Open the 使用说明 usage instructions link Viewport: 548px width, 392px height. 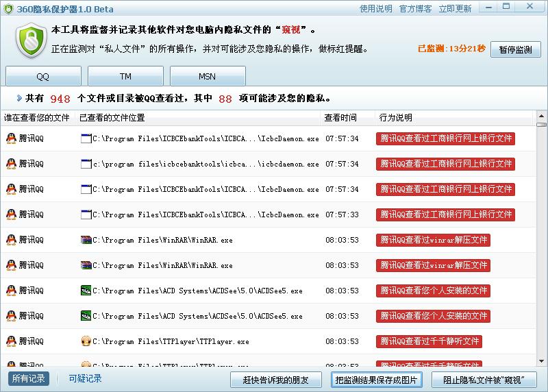point(376,9)
